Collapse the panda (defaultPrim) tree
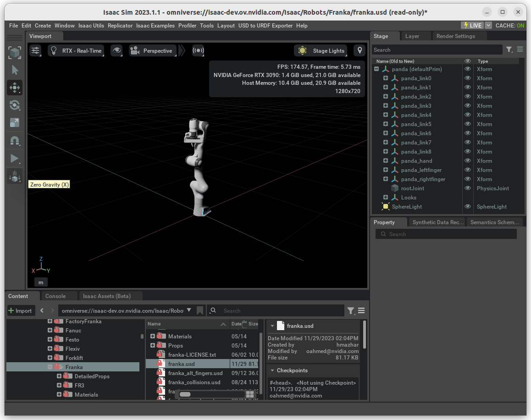The height and width of the screenshot is (420, 531). 376,69
